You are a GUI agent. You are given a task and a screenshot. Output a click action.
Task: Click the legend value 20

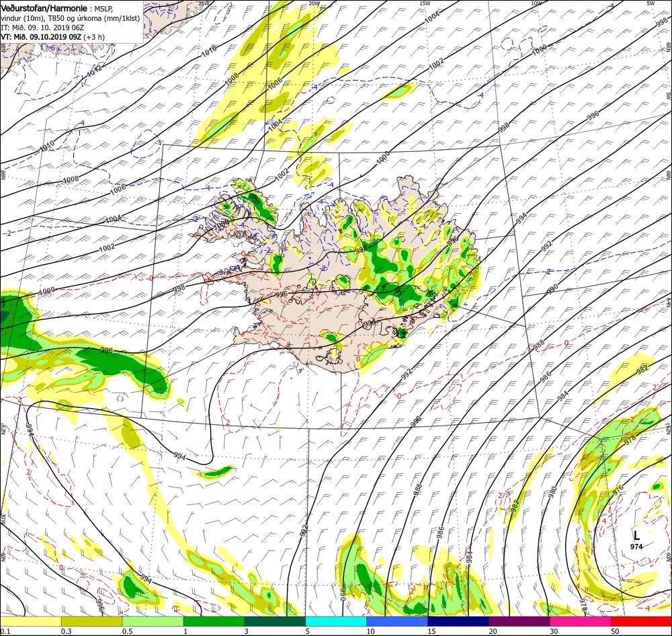[493, 631]
